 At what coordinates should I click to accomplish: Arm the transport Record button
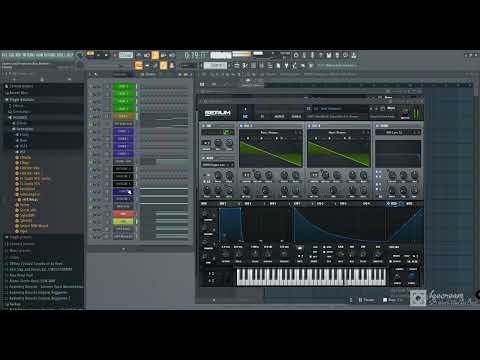(x=114, y=55)
